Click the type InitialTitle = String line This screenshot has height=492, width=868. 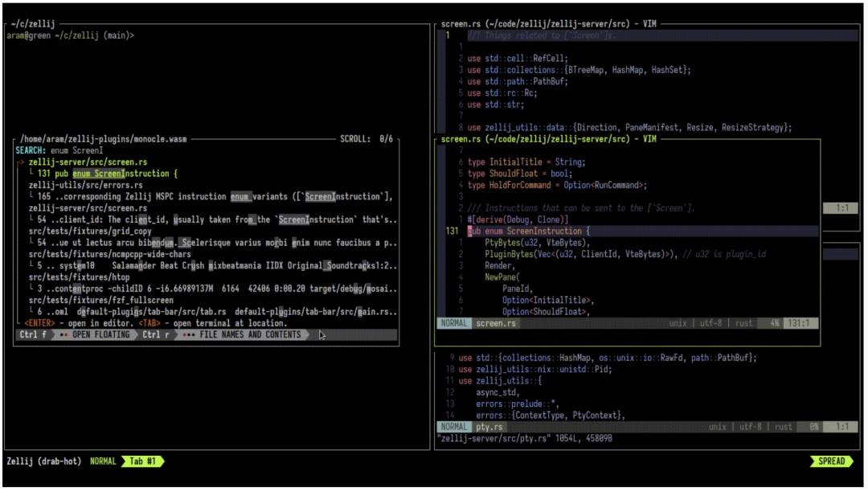tap(526, 162)
